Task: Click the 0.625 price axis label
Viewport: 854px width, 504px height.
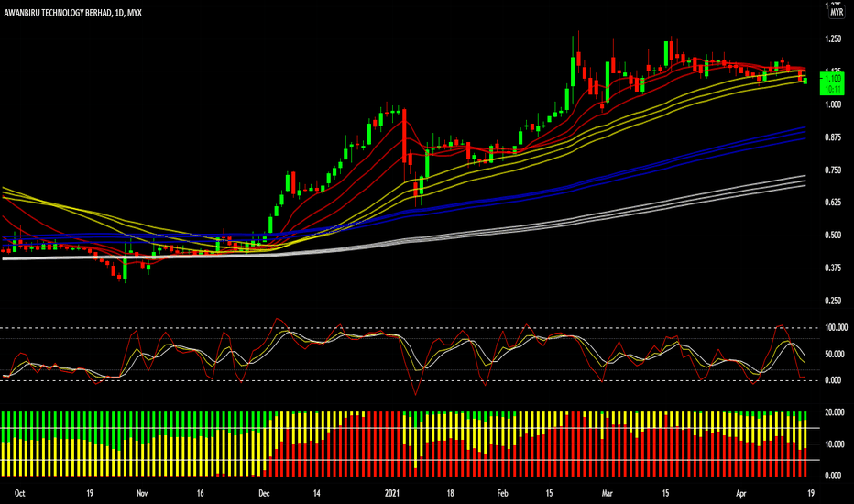Action: (833, 203)
